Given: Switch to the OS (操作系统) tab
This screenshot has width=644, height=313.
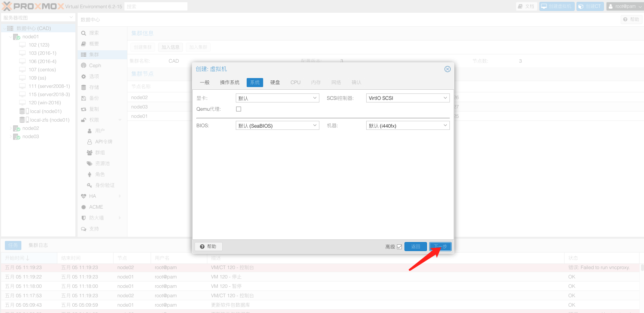Looking at the screenshot, I should [230, 82].
